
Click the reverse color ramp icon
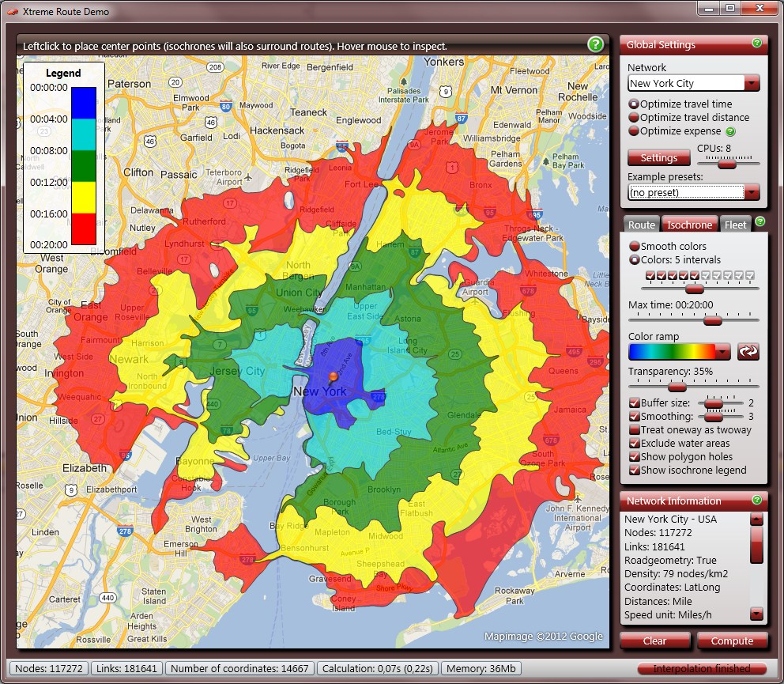pos(748,352)
